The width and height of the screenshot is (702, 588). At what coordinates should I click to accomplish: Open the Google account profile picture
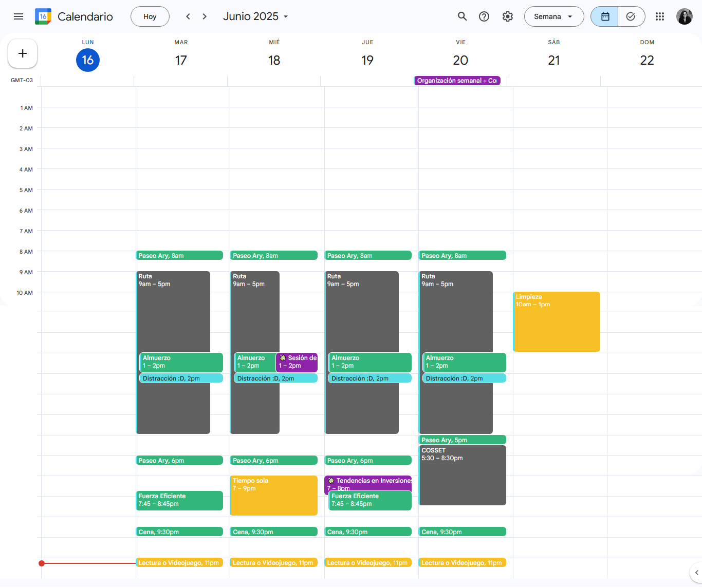pos(684,16)
